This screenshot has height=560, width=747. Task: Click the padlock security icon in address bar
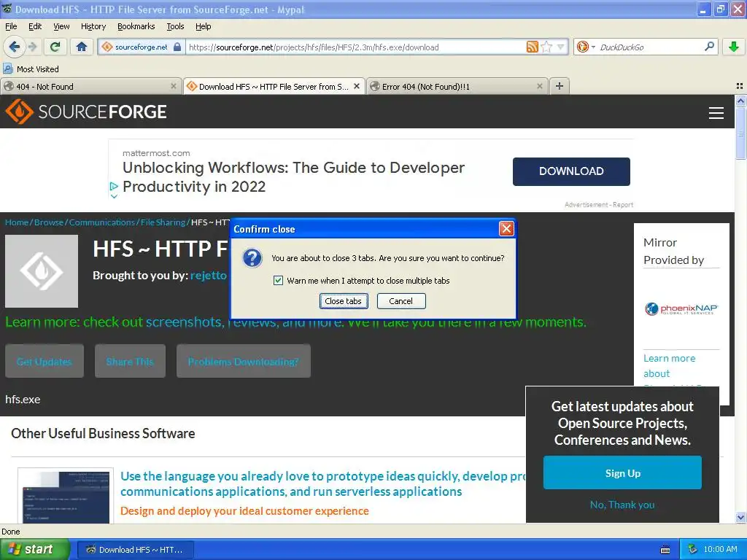click(x=177, y=47)
